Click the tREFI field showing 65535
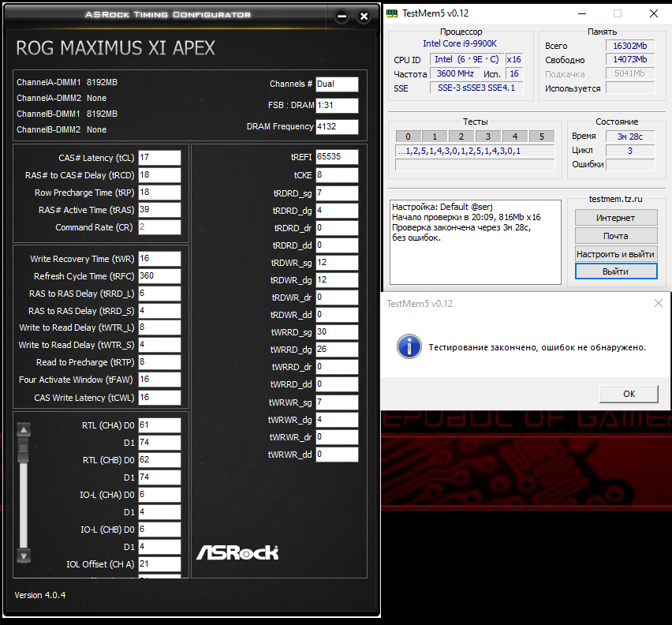This screenshot has height=625, width=672. (337, 157)
